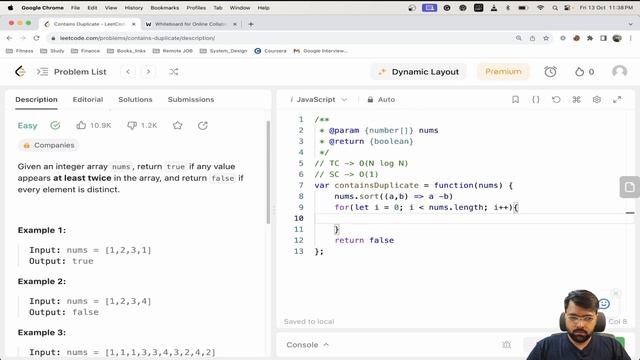Screen dimensions: 640x360
Task: Toggle Chrome side panel icon
Action: click(603, 38)
